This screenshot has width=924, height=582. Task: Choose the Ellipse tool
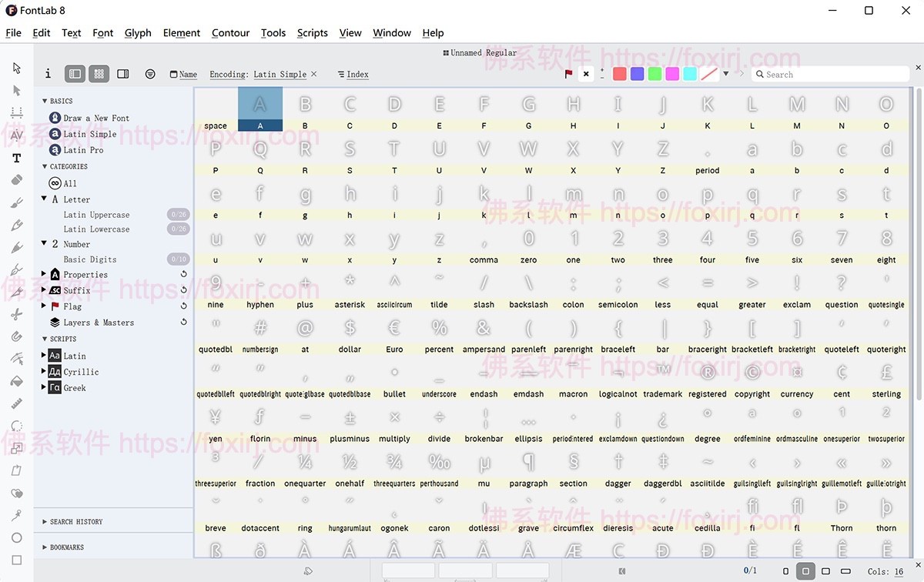[16, 537]
